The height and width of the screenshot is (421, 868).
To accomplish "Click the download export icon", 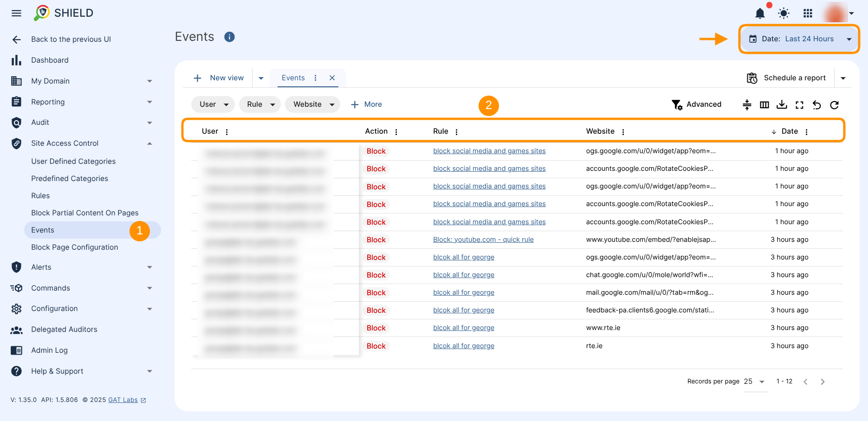I will (782, 105).
